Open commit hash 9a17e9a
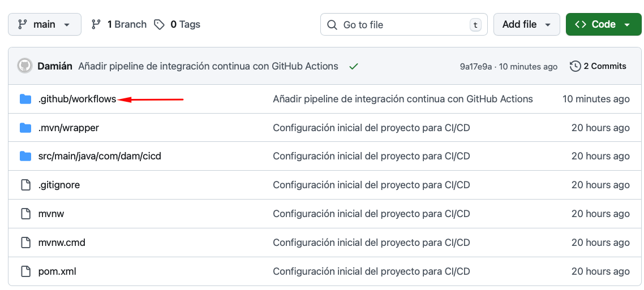The width and height of the screenshot is (644, 290). [475, 67]
